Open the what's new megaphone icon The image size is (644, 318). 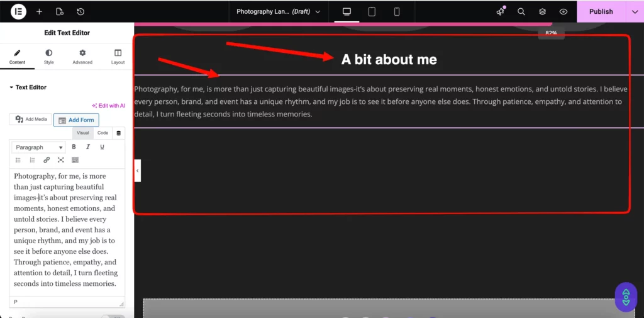(500, 11)
